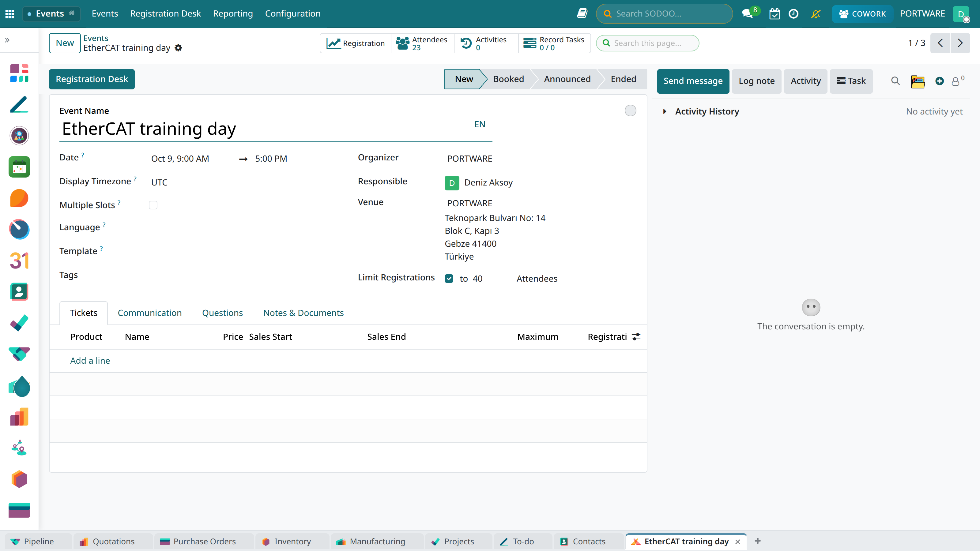980x551 pixels.
Task: Go to next event record arrow
Action: click(x=960, y=43)
